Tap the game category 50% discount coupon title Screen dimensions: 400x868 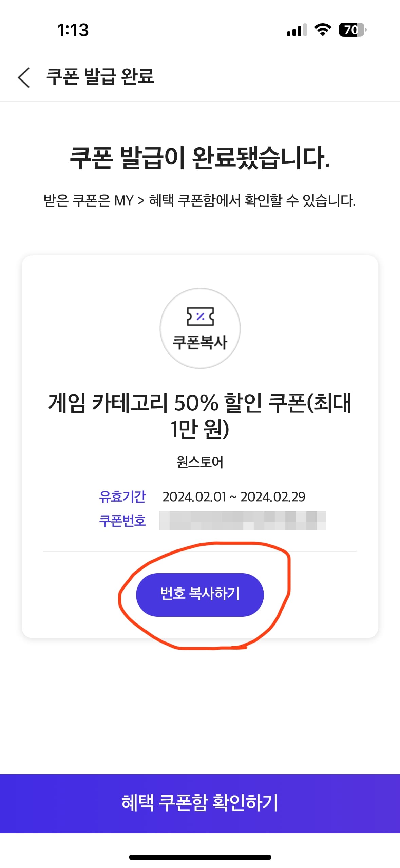point(200,419)
